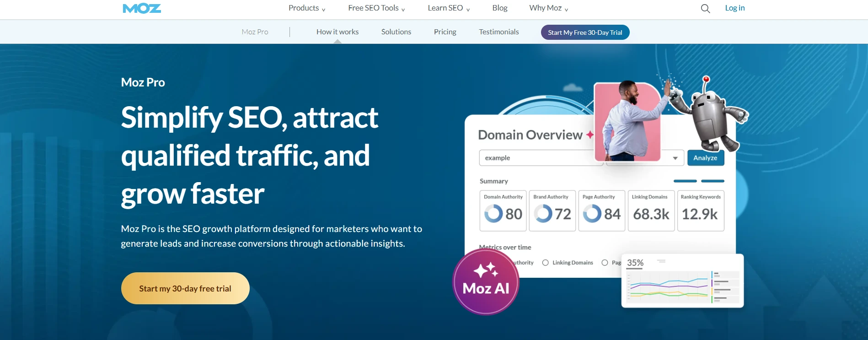Open the search magnifier icon
Viewport: 868px width, 340px height.
pyautogui.click(x=705, y=9)
